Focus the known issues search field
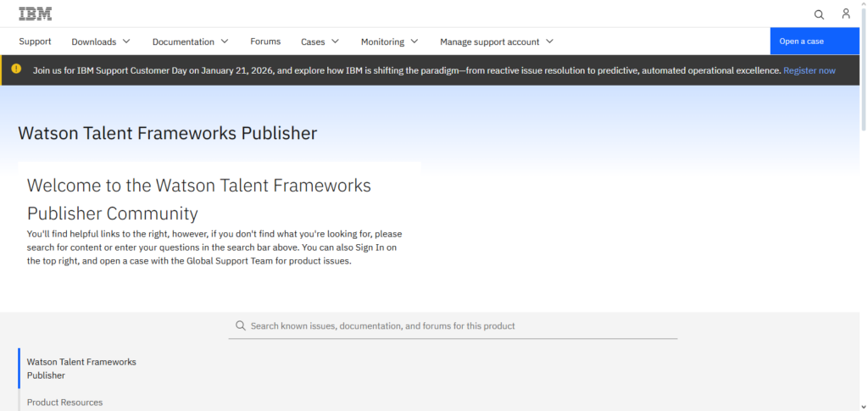868x411 pixels. [453, 325]
